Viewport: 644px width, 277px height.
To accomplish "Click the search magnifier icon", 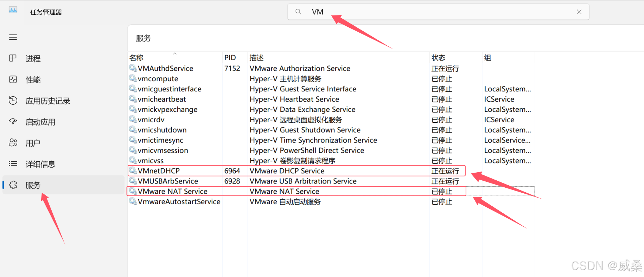I will click(298, 12).
